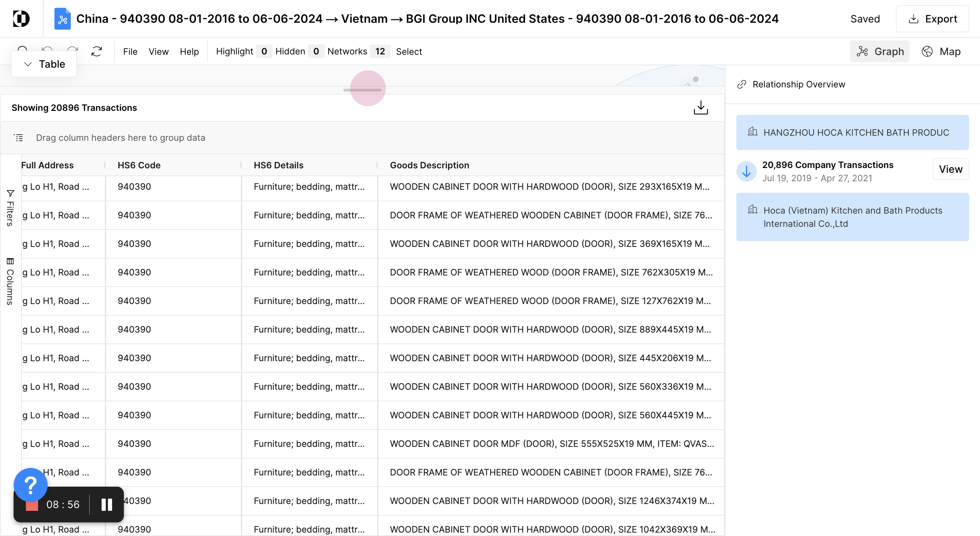
Task: Expand the Columns side panel
Action: (10, 281)
